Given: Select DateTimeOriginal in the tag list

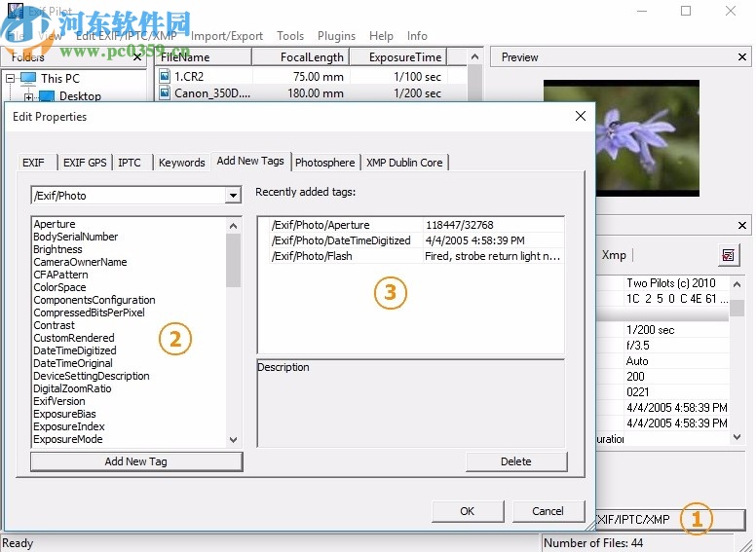Looking at the screenshot, I should 73,363.
